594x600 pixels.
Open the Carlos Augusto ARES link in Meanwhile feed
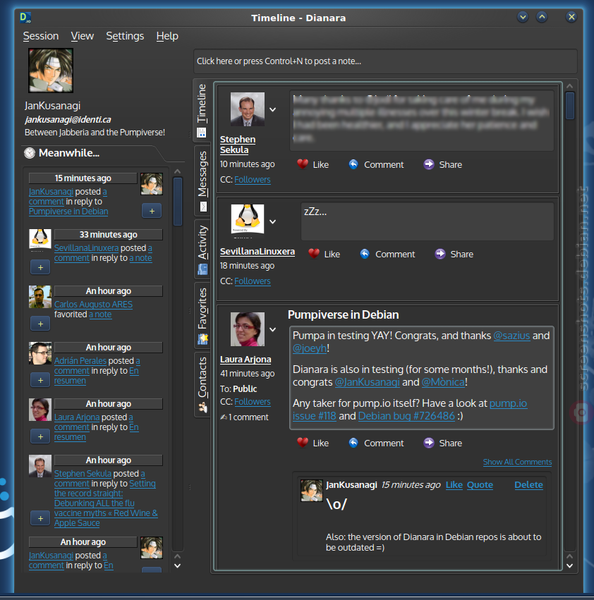pyautogui.click(x=93, y=304)
